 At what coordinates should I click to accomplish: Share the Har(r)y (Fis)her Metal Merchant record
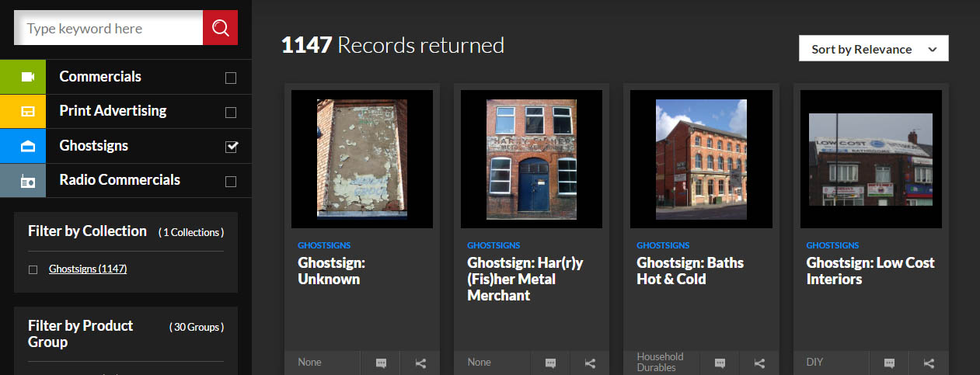coord(590,363)
